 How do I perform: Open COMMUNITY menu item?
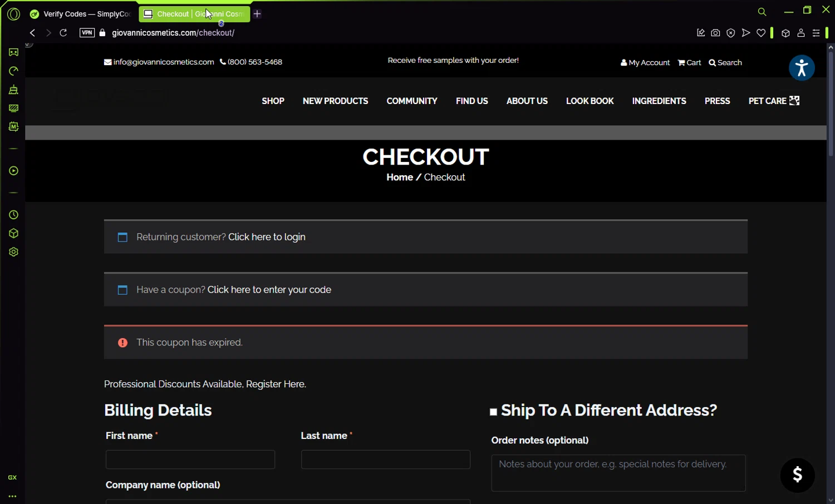[412, 101]
